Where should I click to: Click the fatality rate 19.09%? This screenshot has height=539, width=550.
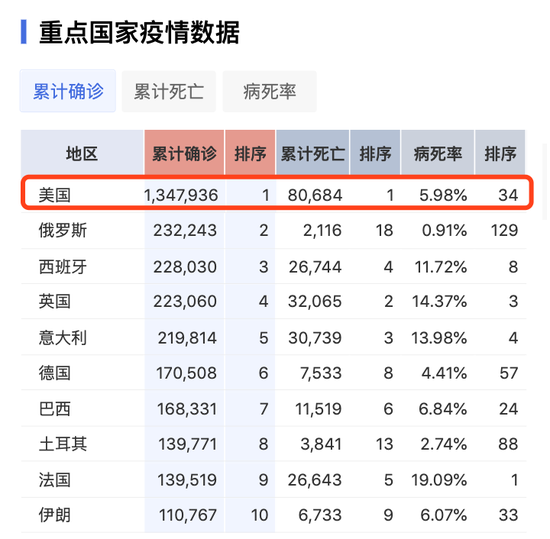[439, 480]
